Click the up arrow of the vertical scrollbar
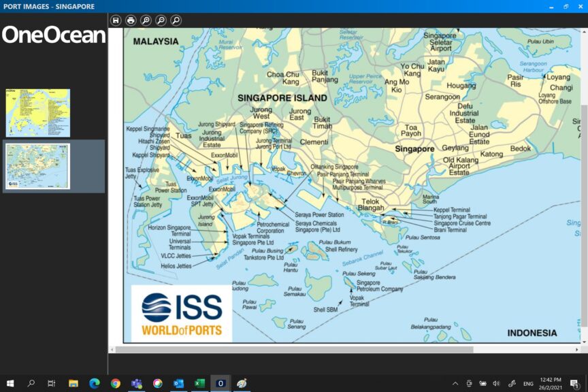 pyautogui.click(x=584, y=32)
